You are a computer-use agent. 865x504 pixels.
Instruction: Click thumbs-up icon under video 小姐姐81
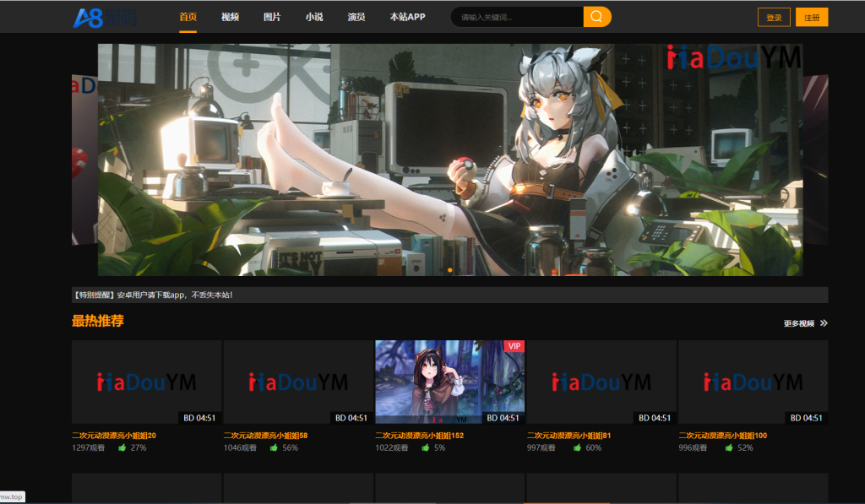[577, 448]
